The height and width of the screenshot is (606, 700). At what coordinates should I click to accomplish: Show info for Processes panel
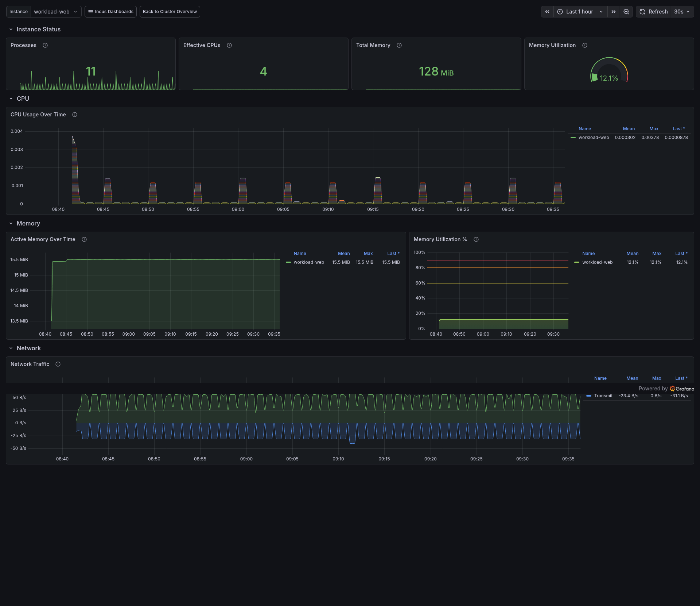click(x=45, y=45)
